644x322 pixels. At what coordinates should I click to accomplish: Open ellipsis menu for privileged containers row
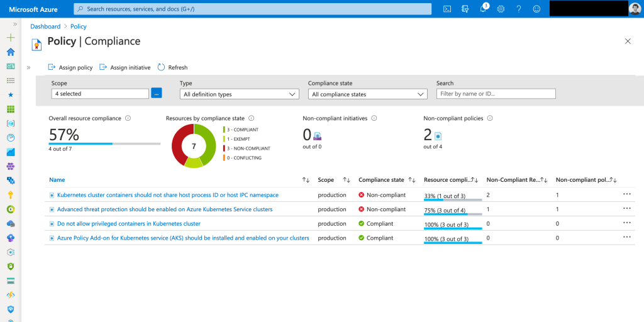[627, 223]
